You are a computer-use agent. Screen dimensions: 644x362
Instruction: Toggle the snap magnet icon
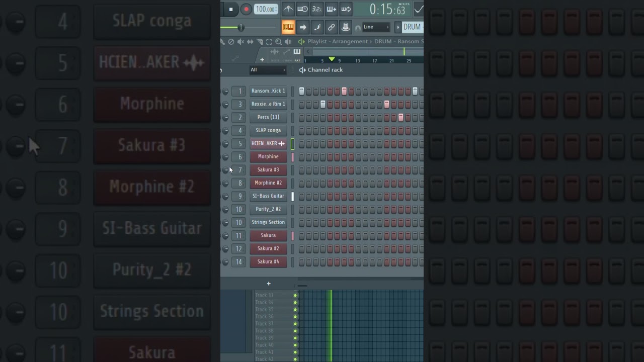358,28
